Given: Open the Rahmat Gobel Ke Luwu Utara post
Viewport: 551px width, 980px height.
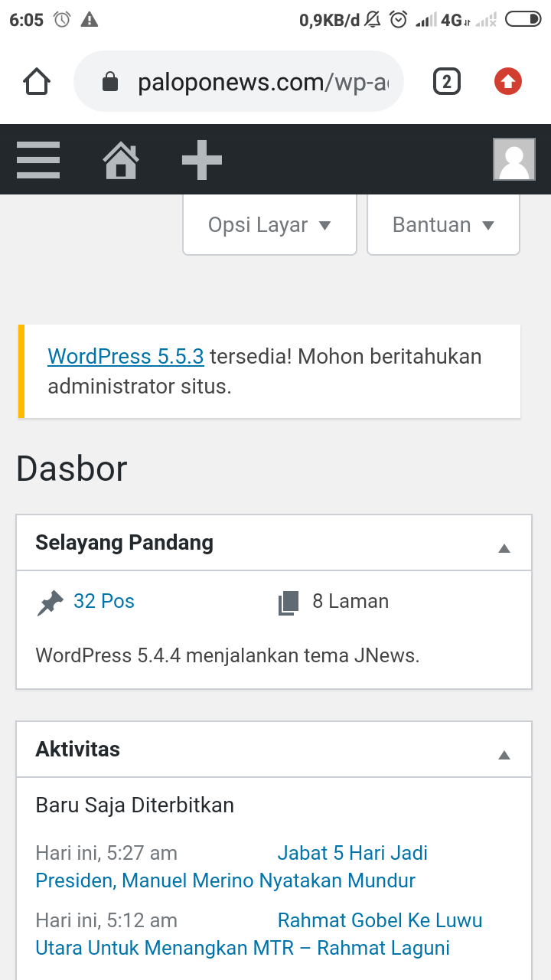Looking at the screenshot, I should pos(243,948).
